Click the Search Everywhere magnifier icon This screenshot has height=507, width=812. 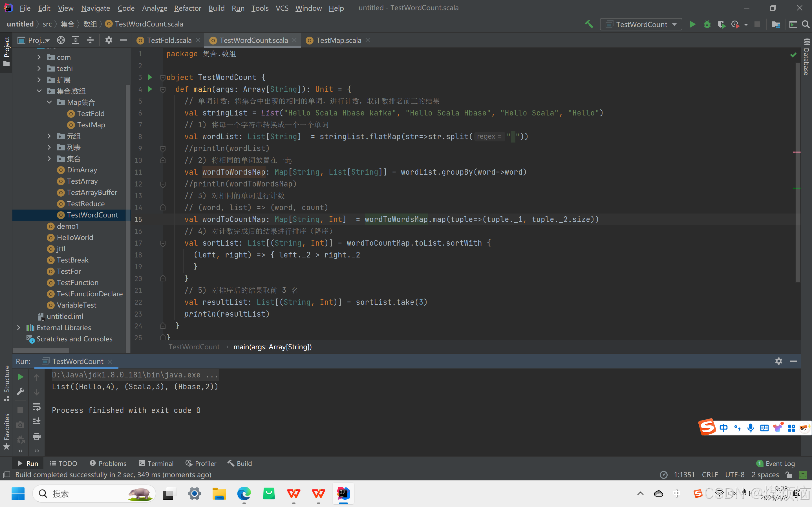click(806, 24)
